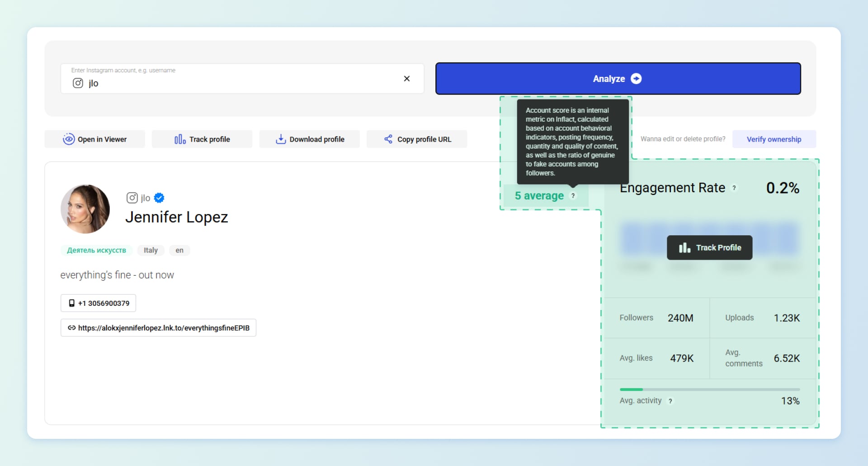Download the profile

[x=310, y=139]
